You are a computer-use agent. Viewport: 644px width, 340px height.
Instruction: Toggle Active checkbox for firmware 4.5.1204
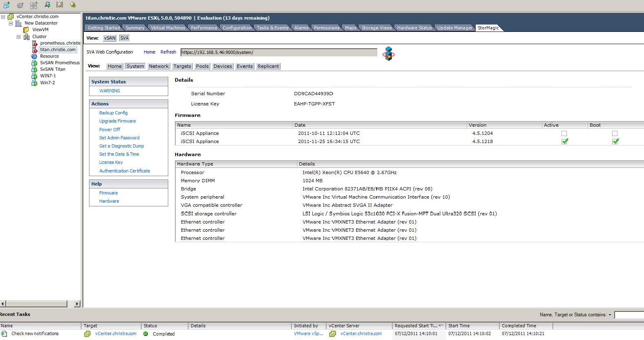564,133
